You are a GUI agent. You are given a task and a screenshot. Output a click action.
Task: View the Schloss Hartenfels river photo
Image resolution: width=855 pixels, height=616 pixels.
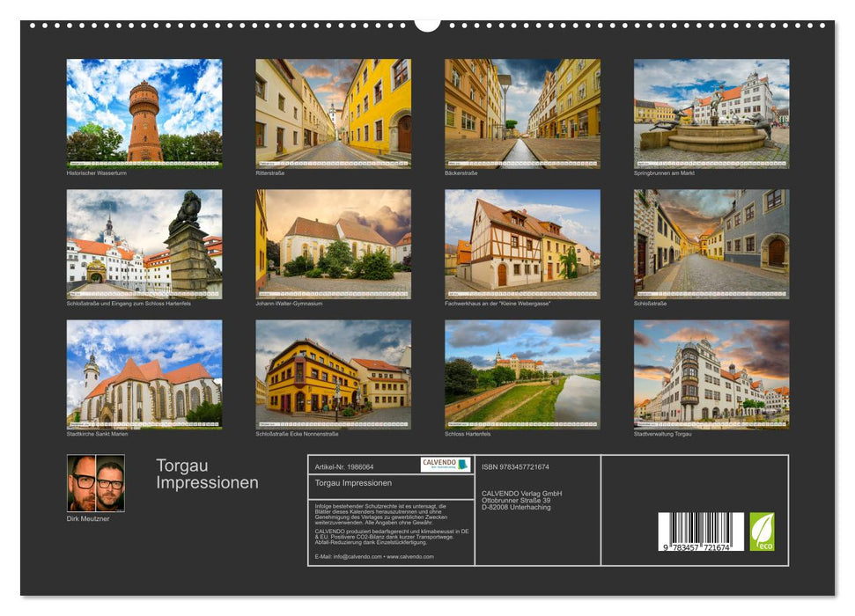521,377
